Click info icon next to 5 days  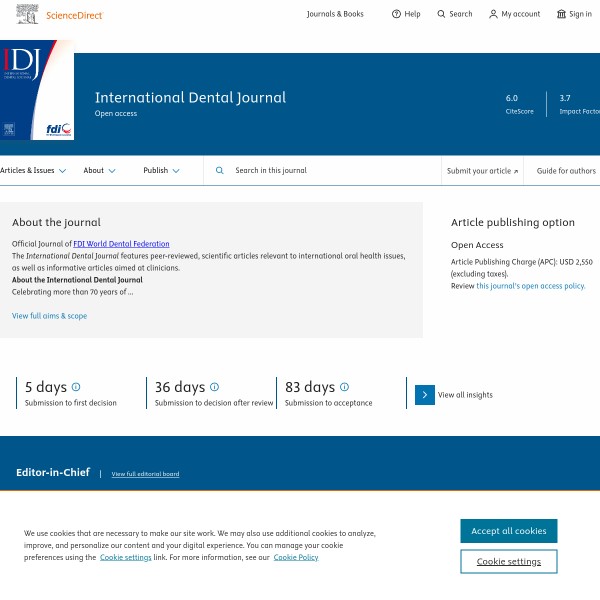click(76, 387)
